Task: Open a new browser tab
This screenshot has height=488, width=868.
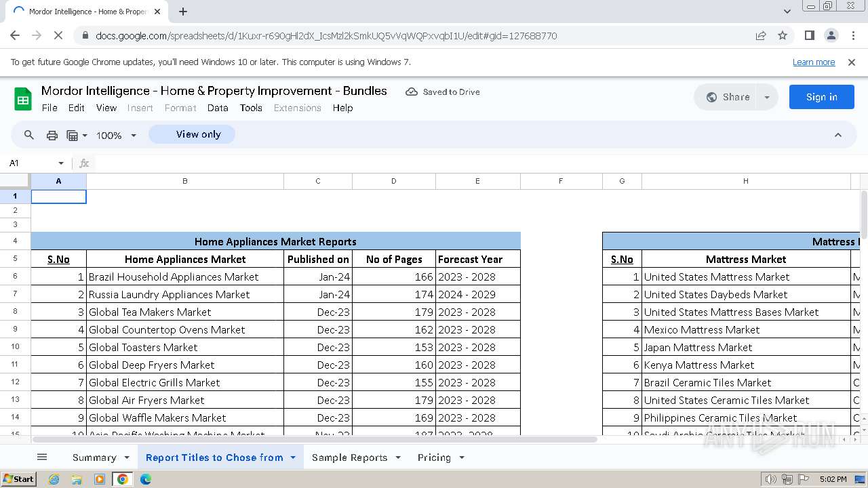Action: click(183, 12)
